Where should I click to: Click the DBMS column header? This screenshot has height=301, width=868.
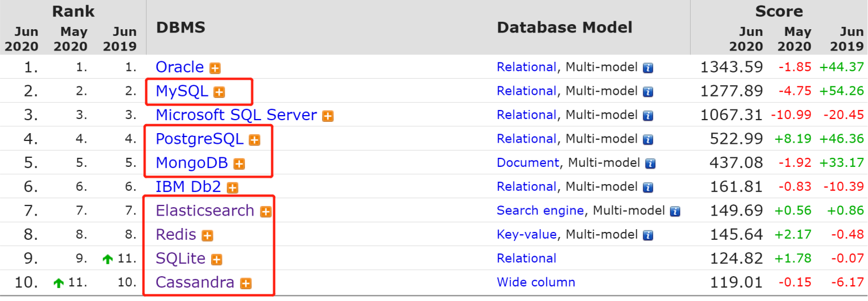click(x=180, y=28)
